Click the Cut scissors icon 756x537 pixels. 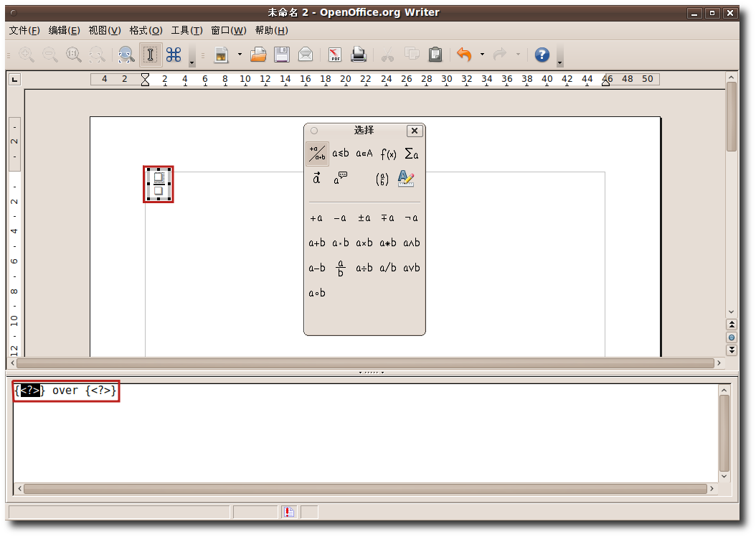pyautogui.click(x=387, y=55)
